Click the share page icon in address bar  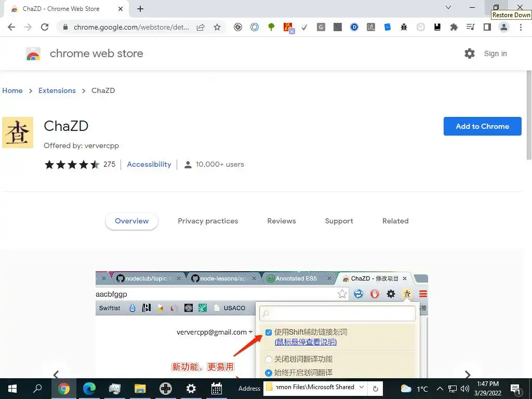pos(201,27)
